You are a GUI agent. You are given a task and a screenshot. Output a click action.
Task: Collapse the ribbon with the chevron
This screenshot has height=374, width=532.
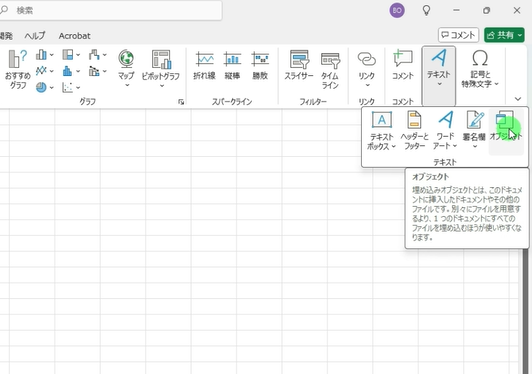[518, 99]
